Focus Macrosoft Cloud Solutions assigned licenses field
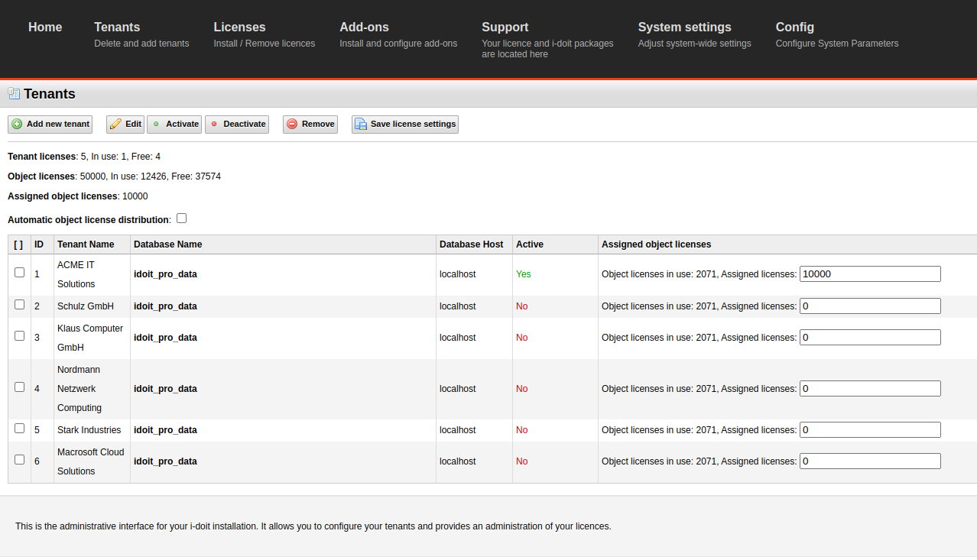Viewport: 977px width, 560px height. 870,461
